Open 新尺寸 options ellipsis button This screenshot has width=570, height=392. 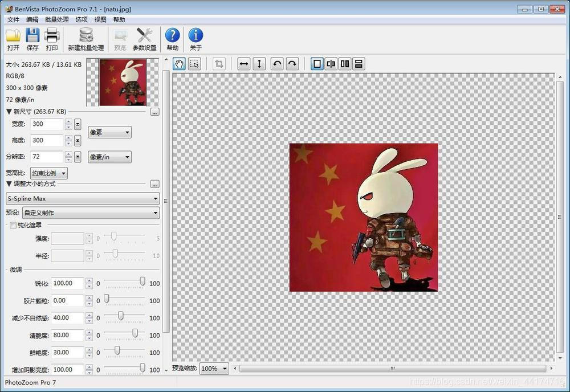[155, 112]
